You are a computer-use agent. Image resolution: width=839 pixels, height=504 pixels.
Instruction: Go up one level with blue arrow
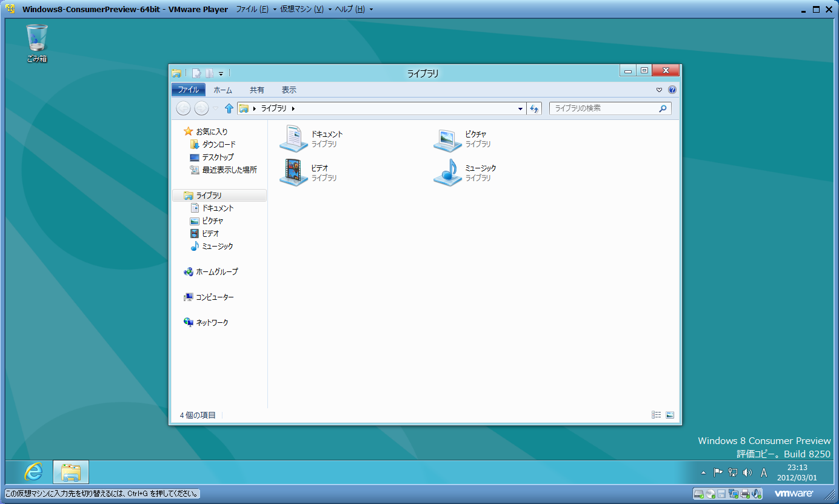(x=229, y=108)
